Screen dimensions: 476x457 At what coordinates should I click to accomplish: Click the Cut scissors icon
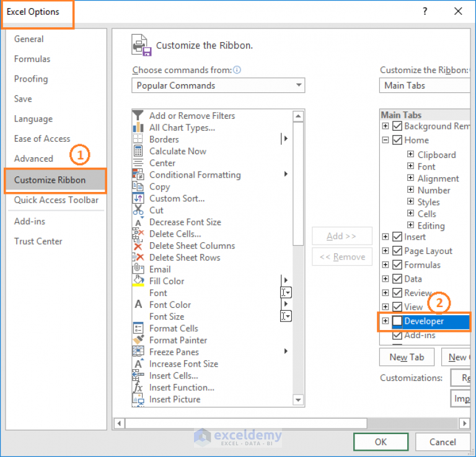click(x=138, y=210)
